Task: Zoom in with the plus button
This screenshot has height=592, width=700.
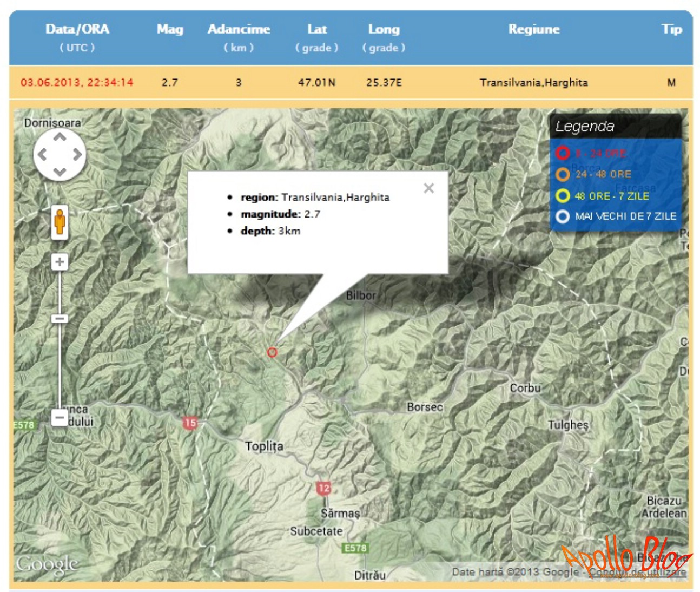Action: (60, 262)
